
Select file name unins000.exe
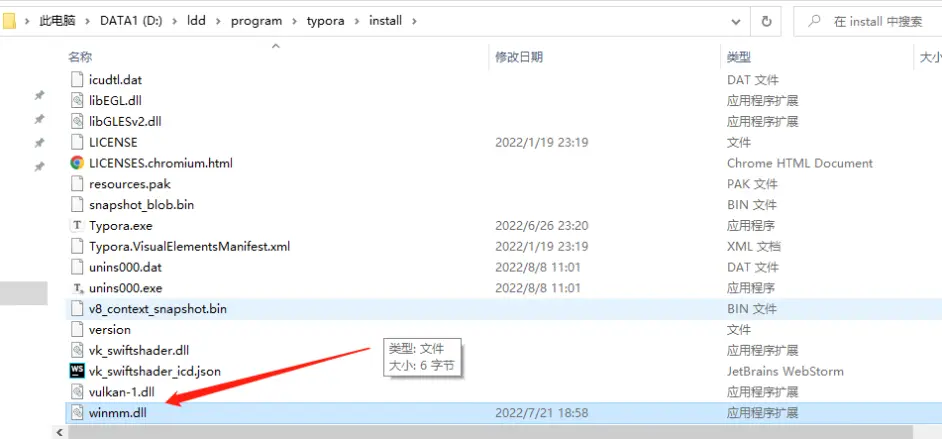tap(126, 288)
